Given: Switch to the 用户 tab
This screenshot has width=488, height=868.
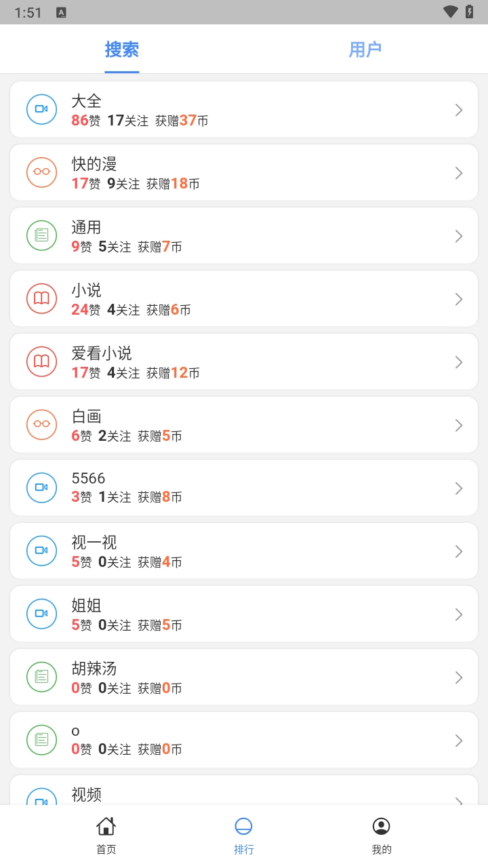Looking at the screenshot, I should 365,50.
